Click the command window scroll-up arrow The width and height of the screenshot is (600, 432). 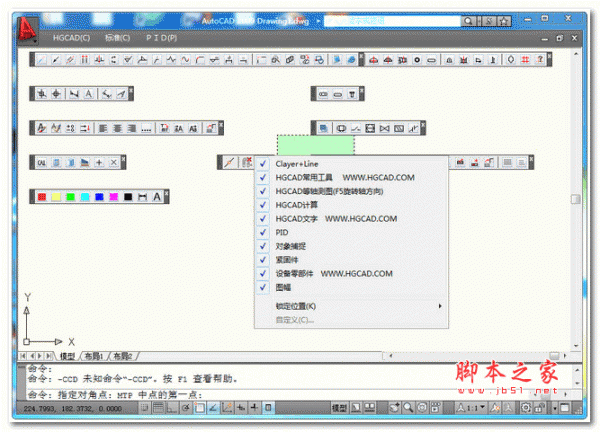(x=577, y=370)
